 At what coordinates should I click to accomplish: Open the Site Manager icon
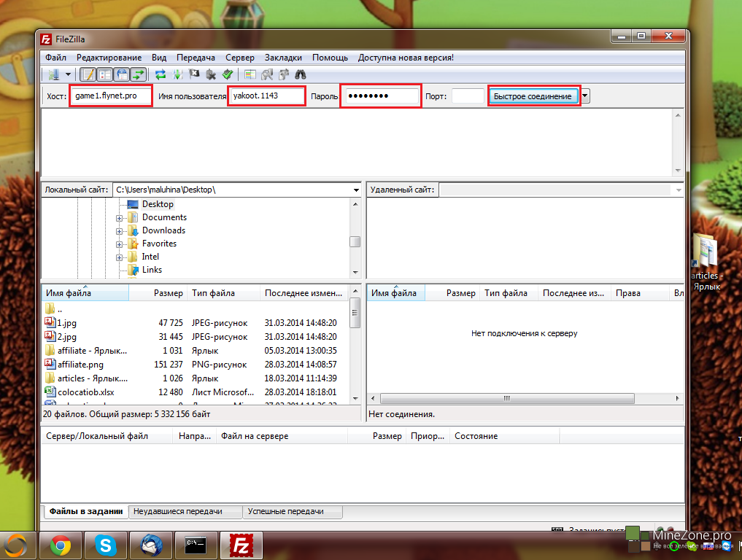click(53, 74)
